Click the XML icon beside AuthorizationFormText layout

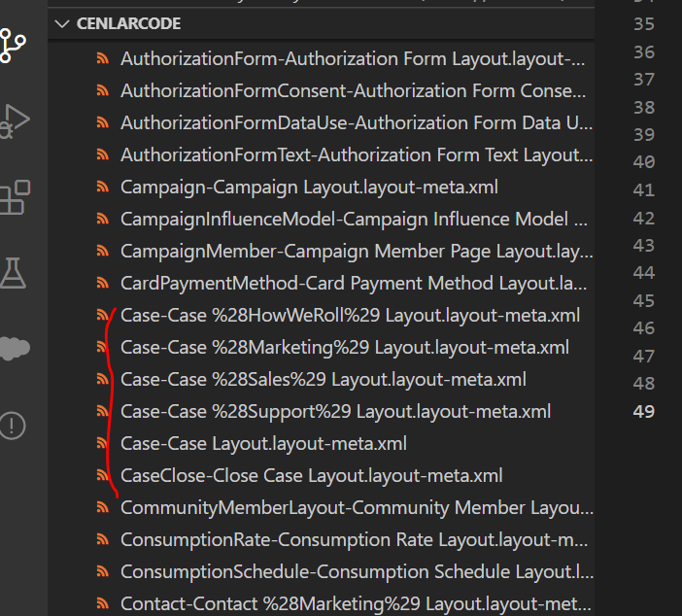pyautogui.click(x=103, y=154)
